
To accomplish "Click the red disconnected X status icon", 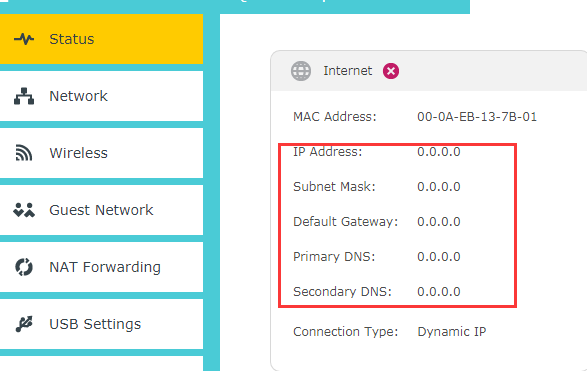I will [390, 71].
